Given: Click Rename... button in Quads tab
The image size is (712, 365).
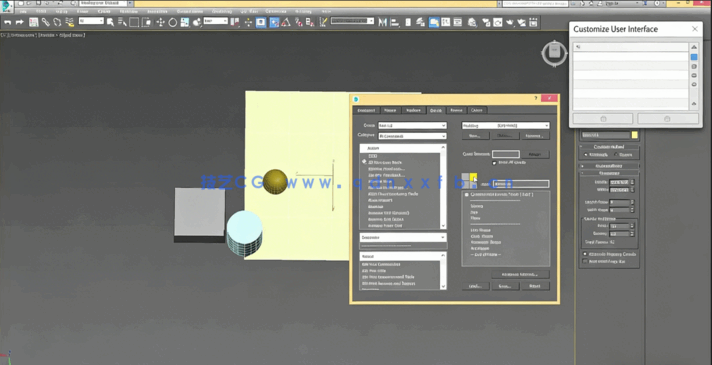Looking at the screenshot, I should (x=535, y=136).
